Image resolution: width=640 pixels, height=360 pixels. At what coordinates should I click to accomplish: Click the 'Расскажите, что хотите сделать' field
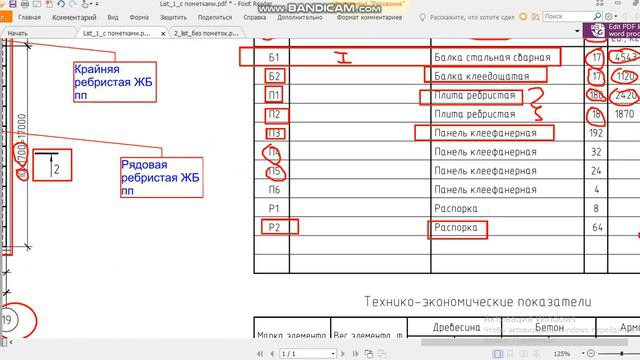coord(471,17)
